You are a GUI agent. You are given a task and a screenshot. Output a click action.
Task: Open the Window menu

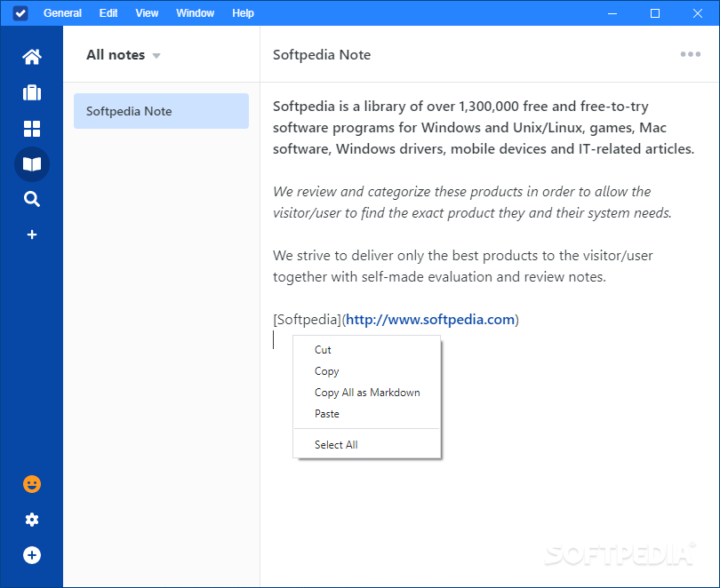pos(196,12)
